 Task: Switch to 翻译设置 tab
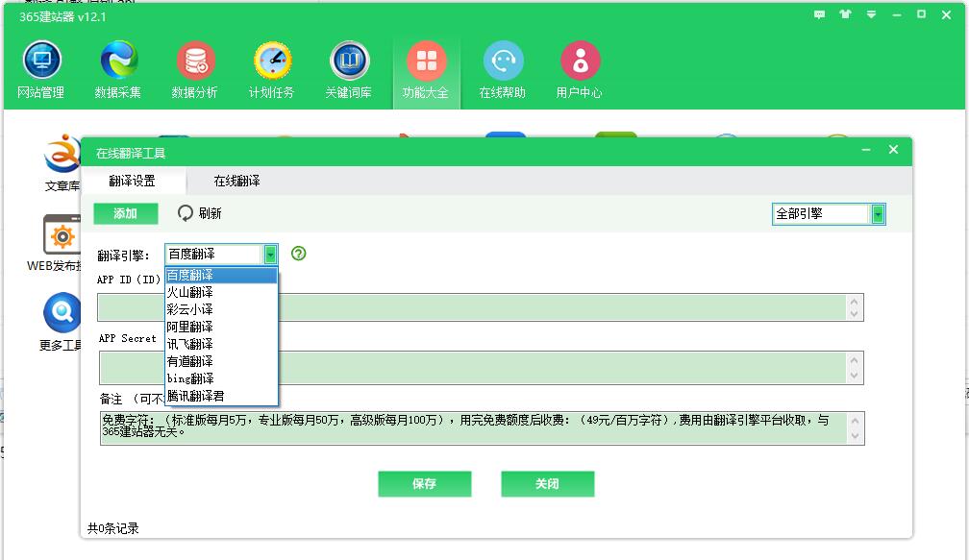[x=133, y=181]
